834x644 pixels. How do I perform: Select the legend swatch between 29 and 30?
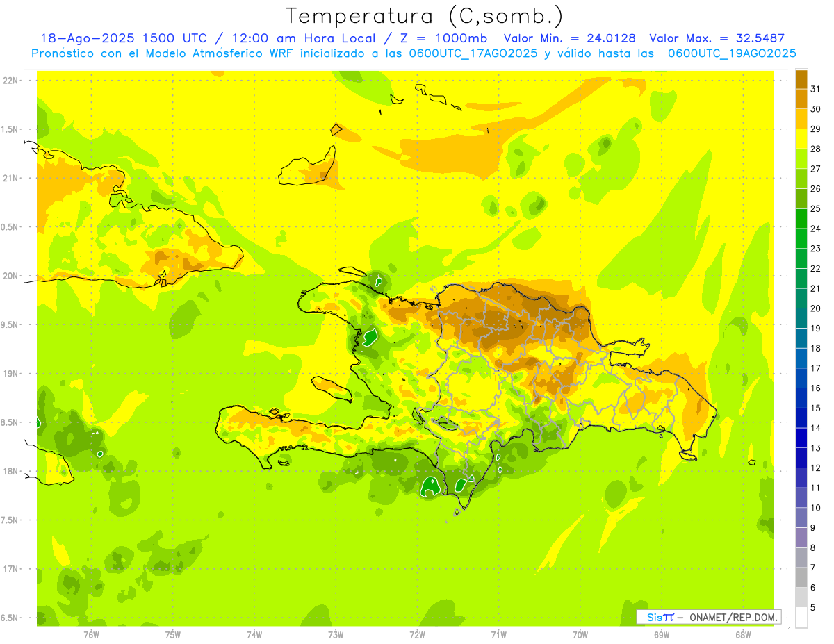[x=801, y=118]
